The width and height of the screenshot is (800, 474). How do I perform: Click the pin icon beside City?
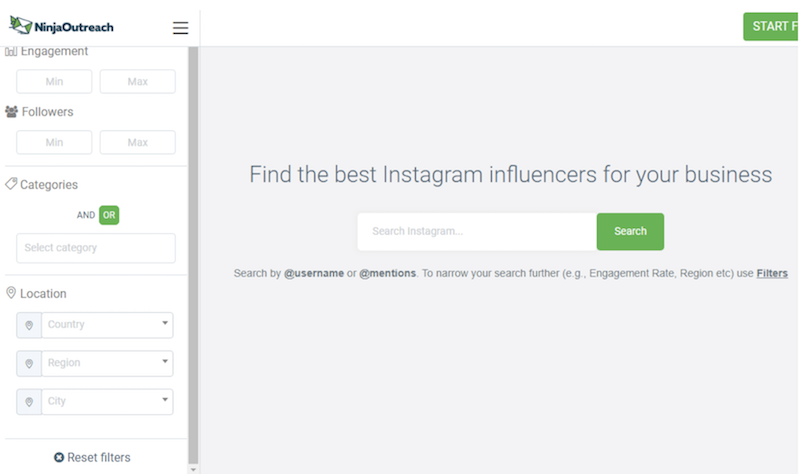click(29, 402)
